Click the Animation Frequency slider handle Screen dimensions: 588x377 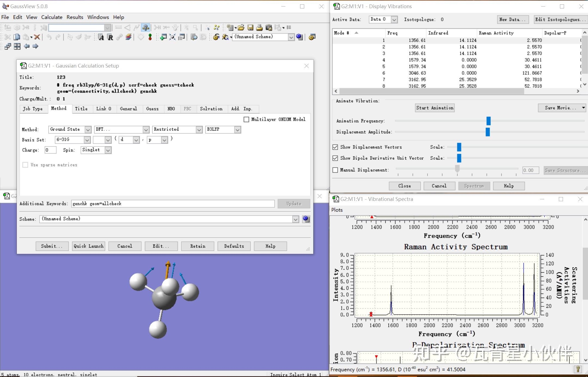point(488,121)
